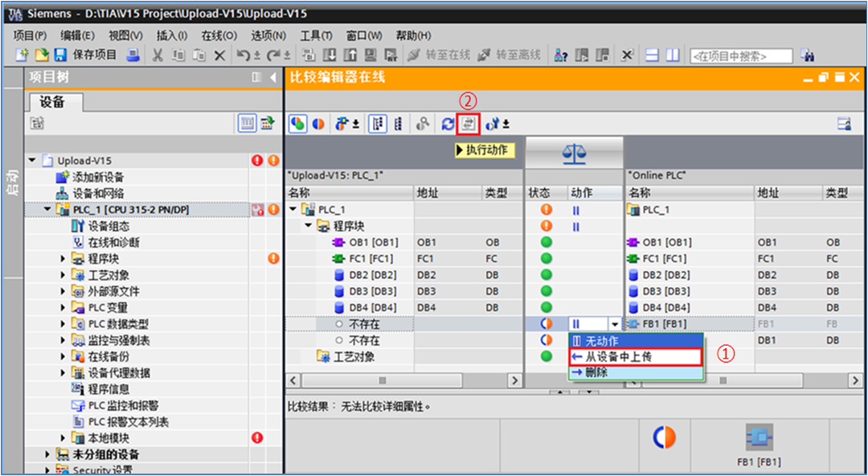Toggle flat view in compare toolbar
Viewport: 868px width, 476px height.
click(x=398, y=124)
